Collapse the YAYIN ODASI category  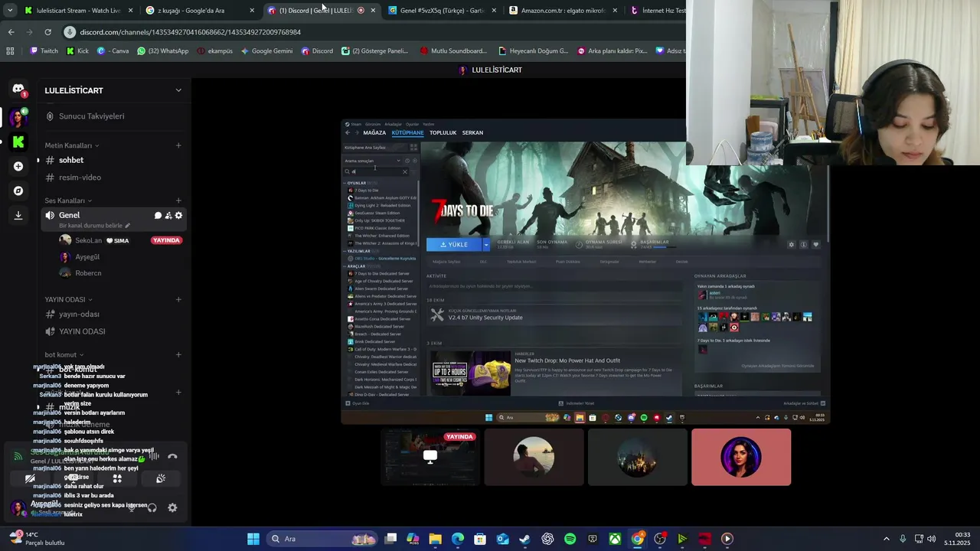(x=68, y=299)
